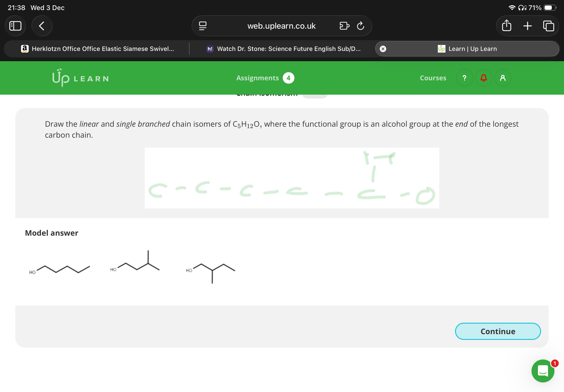Image resolution: width=564 pixels, height=392 pixels.
Task: Open the user profile icon
Action: click(503, 78)
